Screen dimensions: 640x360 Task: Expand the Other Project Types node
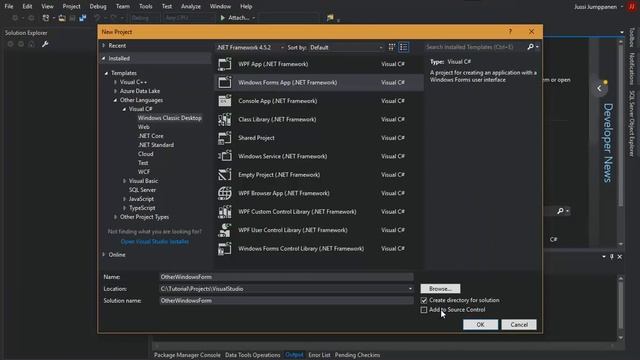point(116,217)
